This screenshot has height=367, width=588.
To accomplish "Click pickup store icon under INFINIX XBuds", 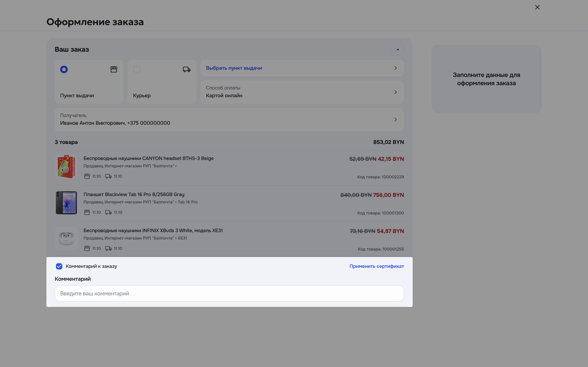I will (x=87, y=248).
